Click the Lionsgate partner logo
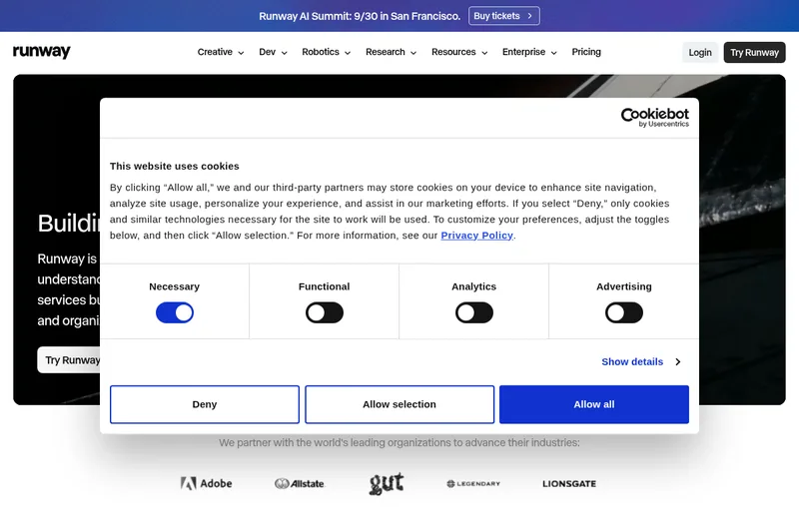Screen dimensions: 799x532 [x=569, y=484]
